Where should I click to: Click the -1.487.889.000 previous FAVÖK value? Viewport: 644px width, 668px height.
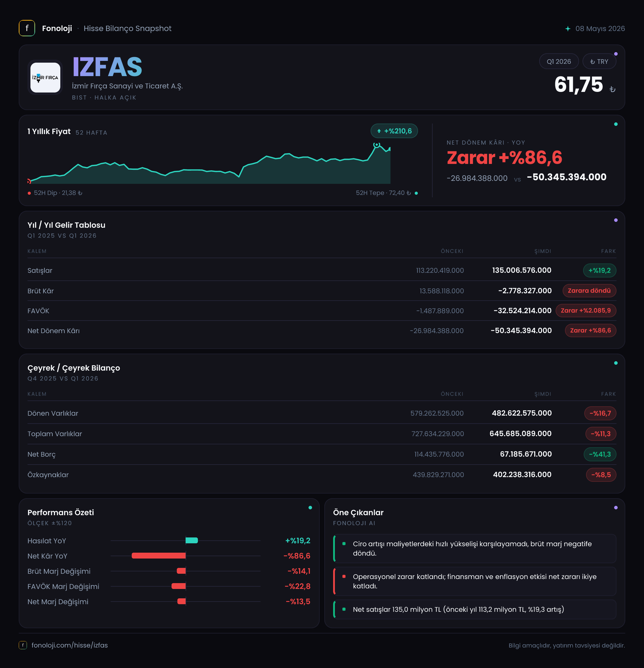440,311
